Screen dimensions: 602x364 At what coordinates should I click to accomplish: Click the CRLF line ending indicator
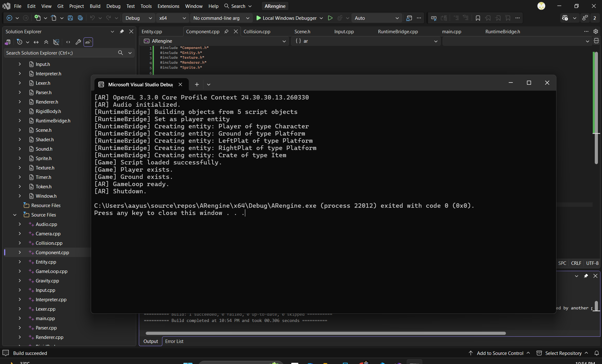(576, 263)
